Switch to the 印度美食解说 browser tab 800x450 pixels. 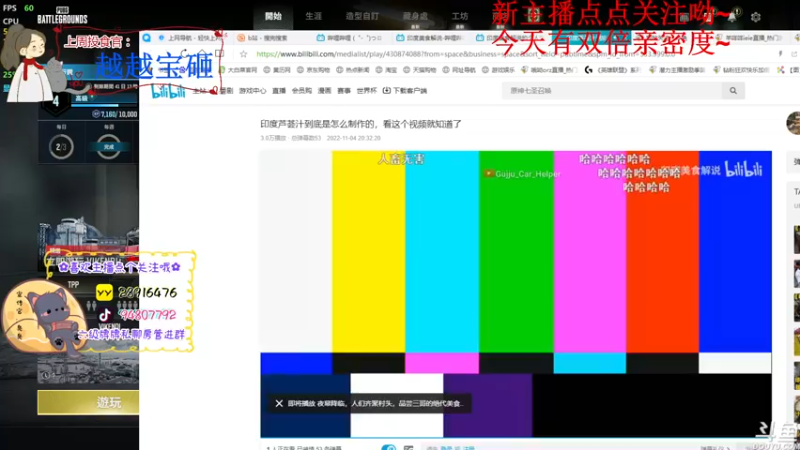(x=430, y=38)
